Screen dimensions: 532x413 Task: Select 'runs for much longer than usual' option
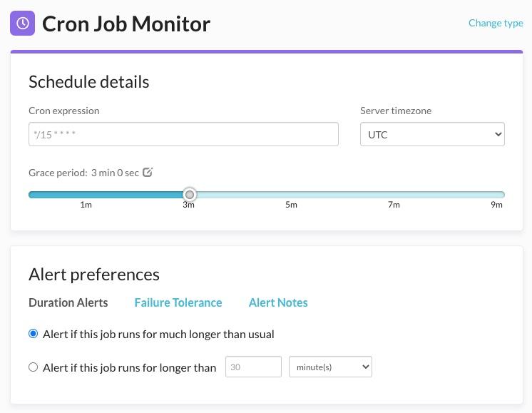coord(34,334)
